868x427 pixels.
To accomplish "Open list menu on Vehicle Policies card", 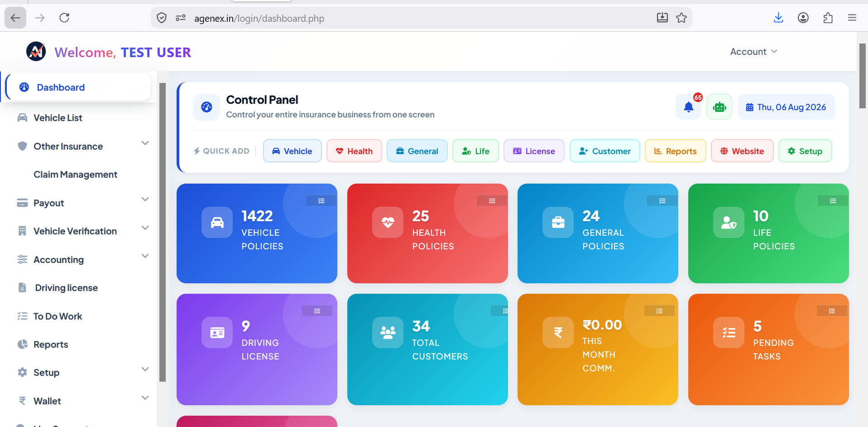I will tap(321, 201).
